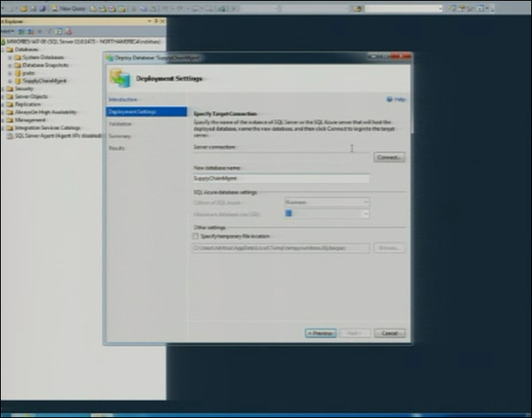Screen dimensions: 532x418
Task: Open the Help link in the wizard
Action: 396,100
